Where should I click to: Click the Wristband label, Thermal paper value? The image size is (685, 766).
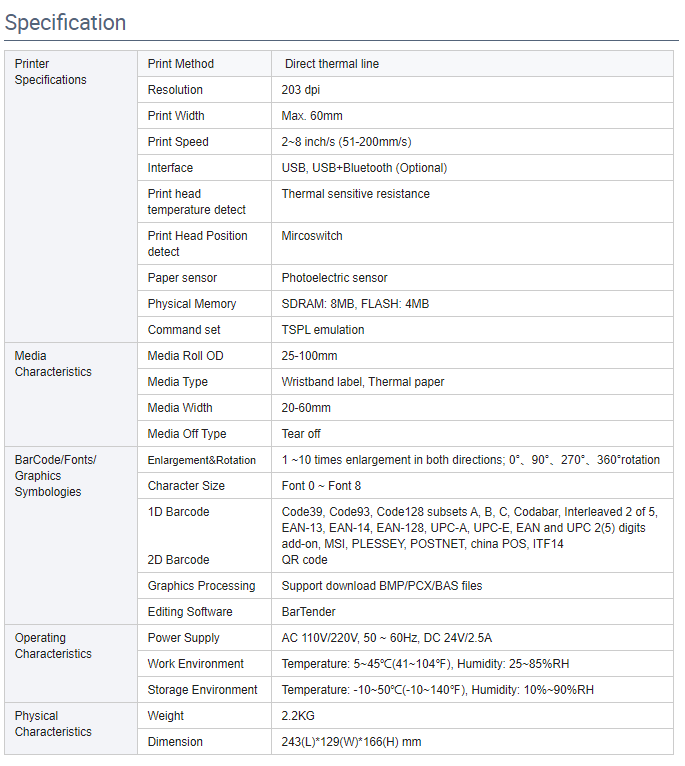tap(363, 382)
